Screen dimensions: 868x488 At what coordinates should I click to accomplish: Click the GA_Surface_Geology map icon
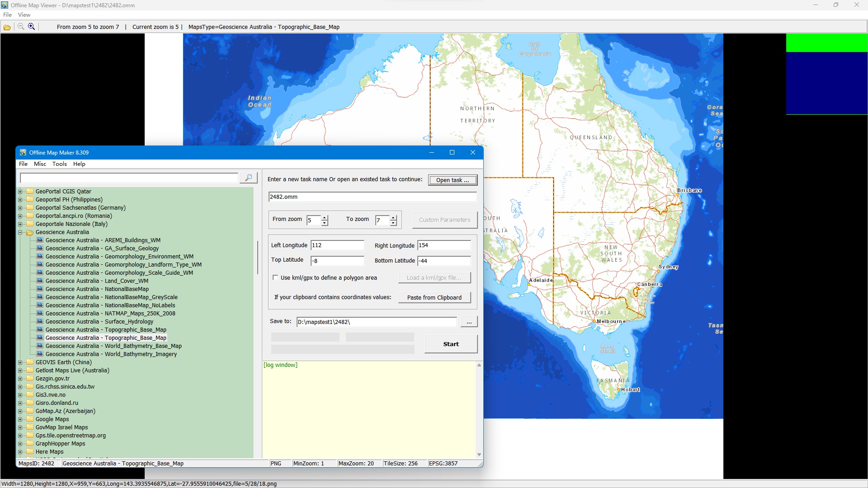coord(40,248)
